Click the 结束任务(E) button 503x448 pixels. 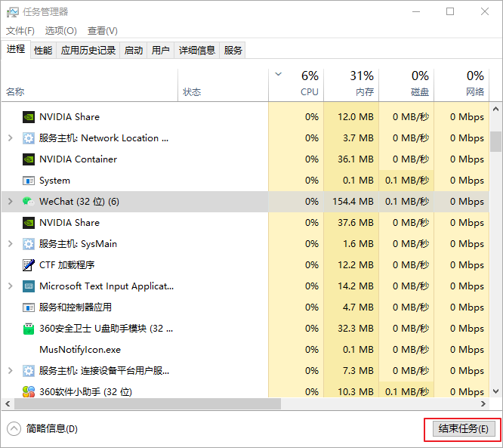tap(464, 429)
